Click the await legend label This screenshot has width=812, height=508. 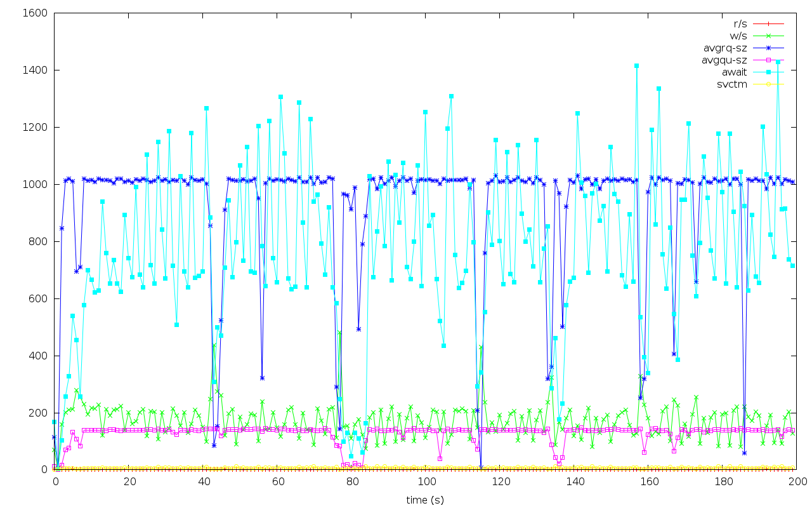735,72
